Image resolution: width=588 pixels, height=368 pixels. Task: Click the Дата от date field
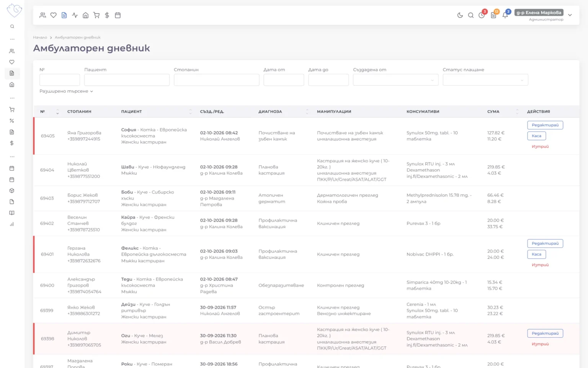(284, 80)
